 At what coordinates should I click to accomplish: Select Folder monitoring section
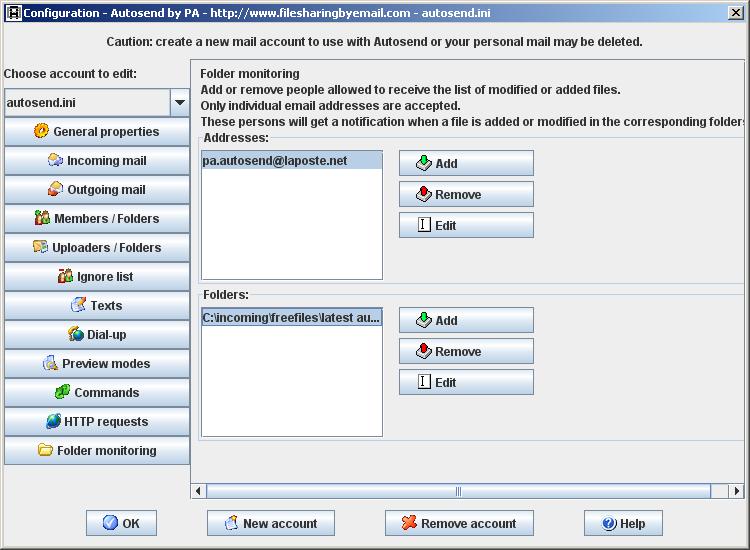97,451
